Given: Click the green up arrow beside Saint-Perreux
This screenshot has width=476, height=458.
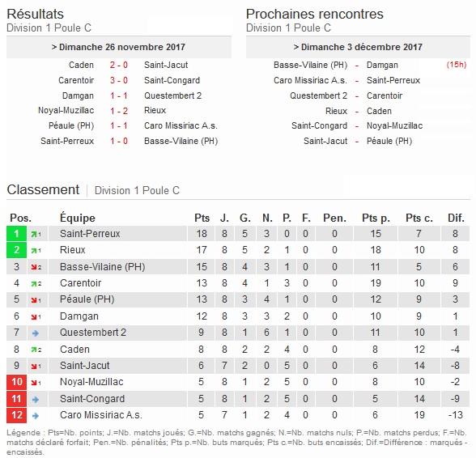Looking at the screenshot, I should click(x=33, y=235).
